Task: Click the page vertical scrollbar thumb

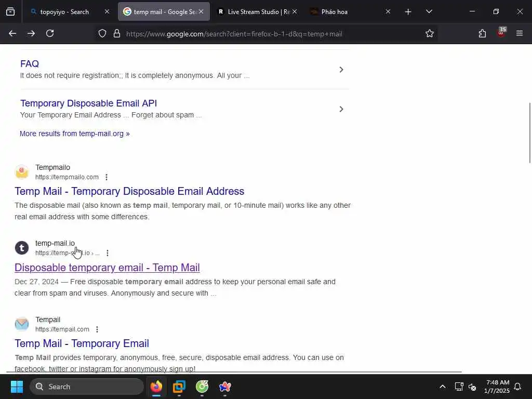Action: coord(529,132)
